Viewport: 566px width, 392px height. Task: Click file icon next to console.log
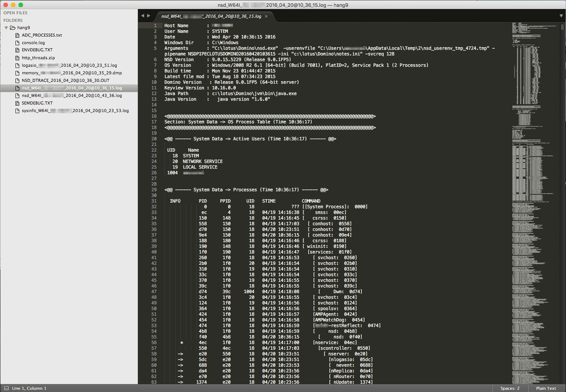[17, 43]
